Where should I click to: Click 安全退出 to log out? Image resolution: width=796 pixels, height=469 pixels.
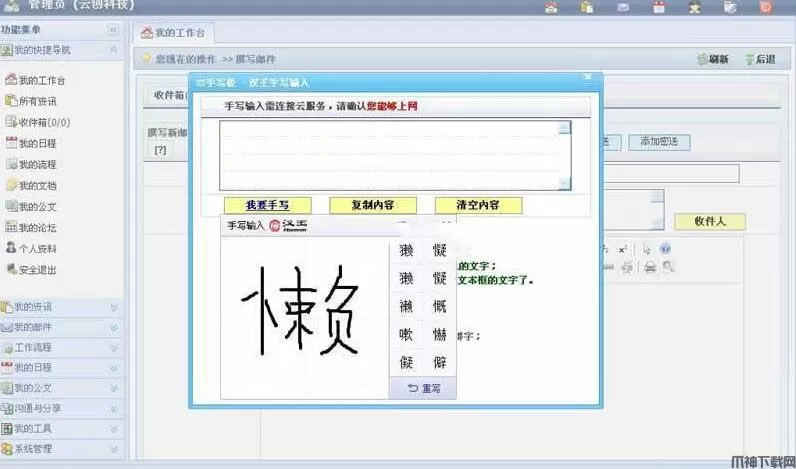click(30, 270)
